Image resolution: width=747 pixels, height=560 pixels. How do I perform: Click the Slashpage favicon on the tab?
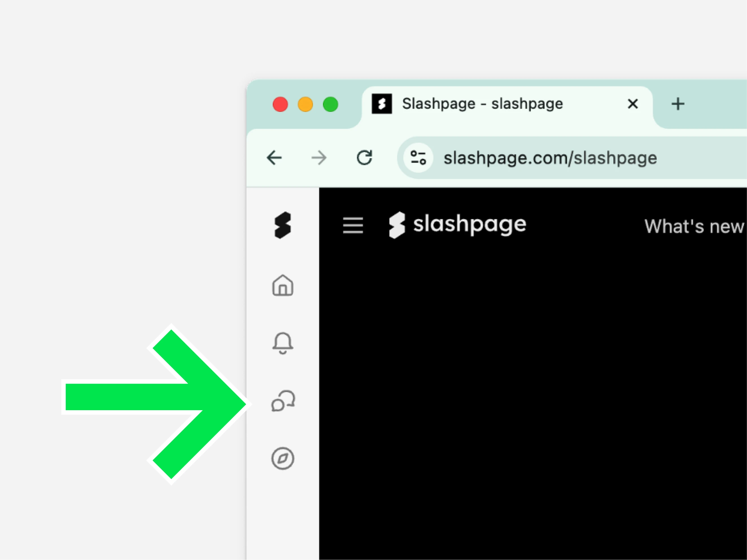coord(382,104)
